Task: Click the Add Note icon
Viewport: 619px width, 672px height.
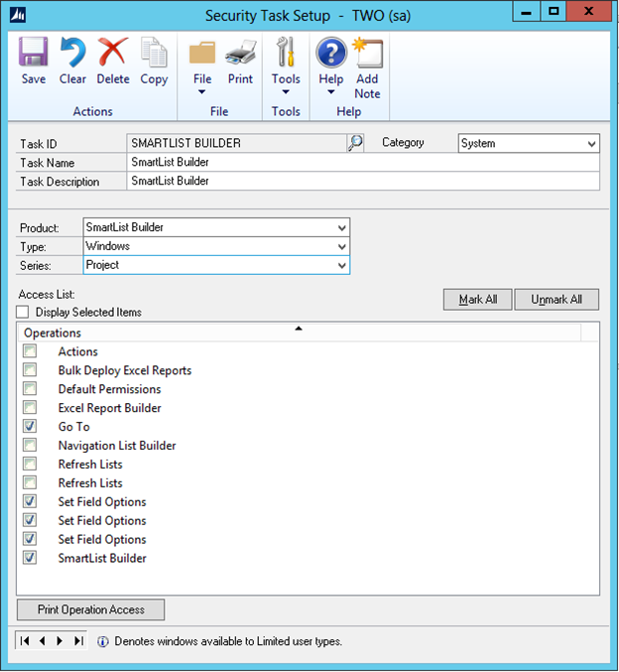Action: [x=368, y=53]
